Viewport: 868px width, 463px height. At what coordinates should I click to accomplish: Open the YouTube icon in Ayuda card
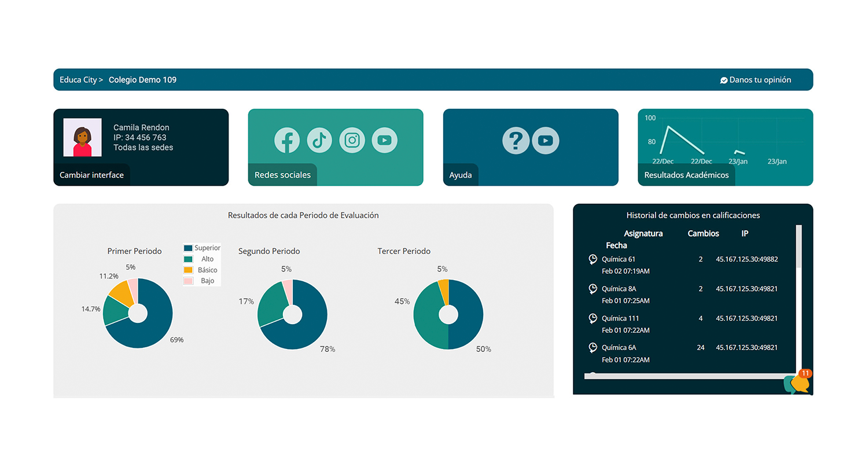tap(545, 141)
